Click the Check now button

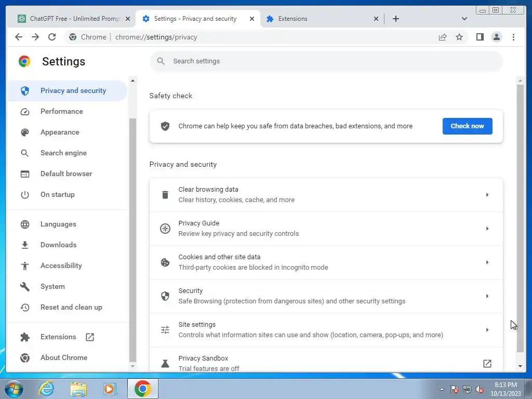point(467,126)
